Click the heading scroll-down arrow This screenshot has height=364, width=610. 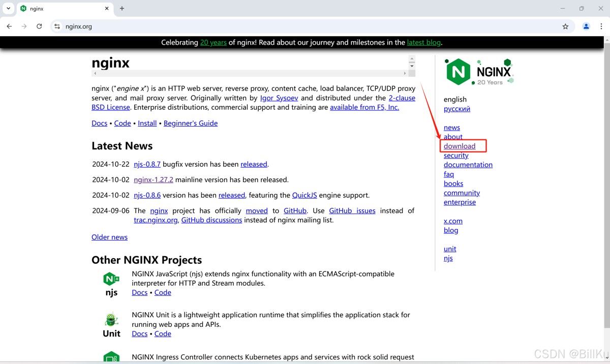click(412, 66)
